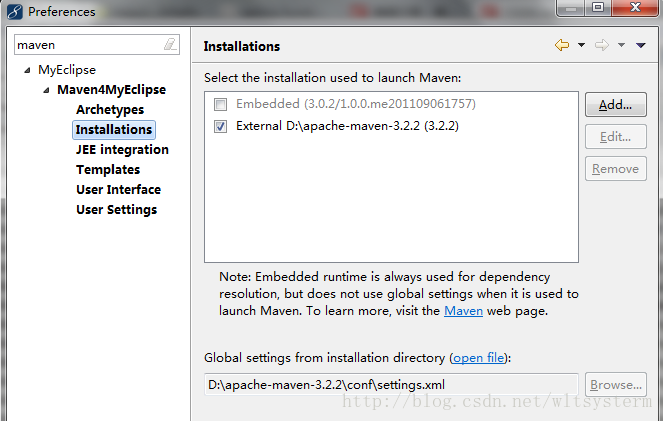Click the open file link

(479, 358)
